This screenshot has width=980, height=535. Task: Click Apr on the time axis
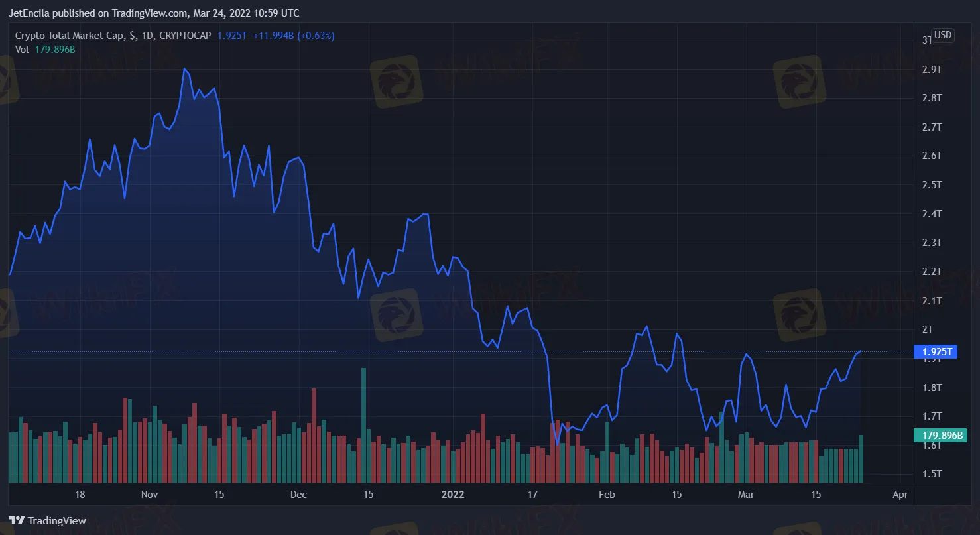pyautogui.click(x=900, y=495)
